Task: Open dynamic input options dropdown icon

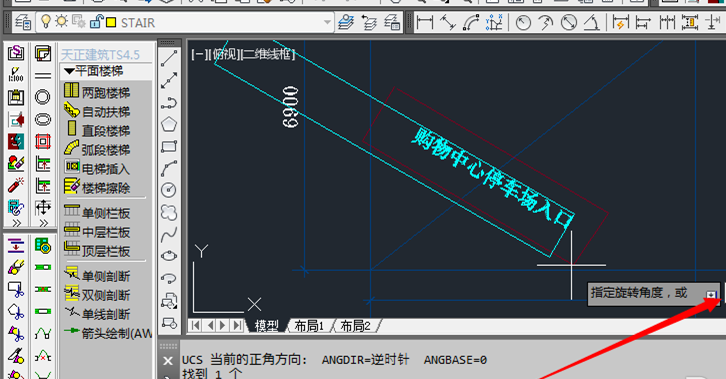Action: coord(711,294)
